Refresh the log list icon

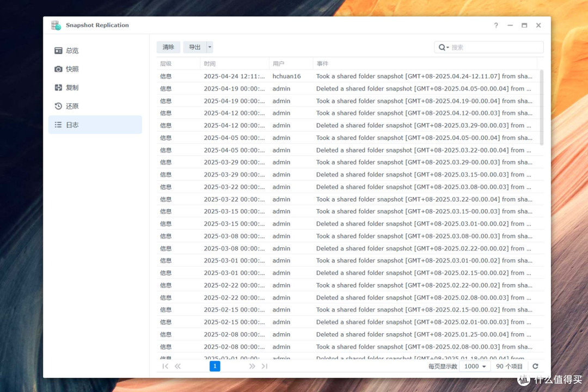[536, 366]
